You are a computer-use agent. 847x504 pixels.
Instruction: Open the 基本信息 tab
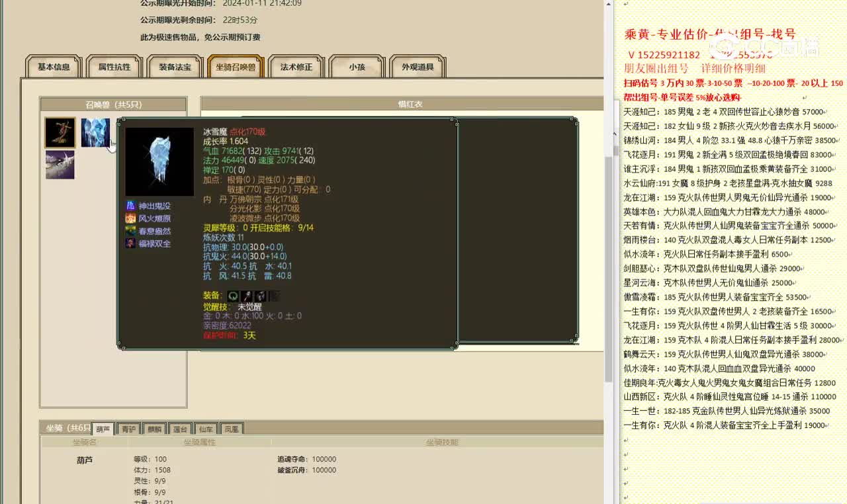click(54, 67)
